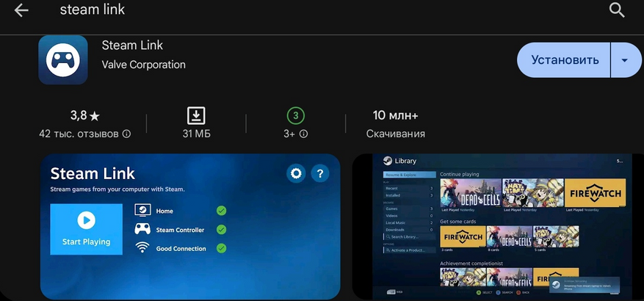Click the settings gear in first screenshot
Image resolution: width=644 pixels, height=301 pixels.
pyautogui.click(x=296, y=174)
